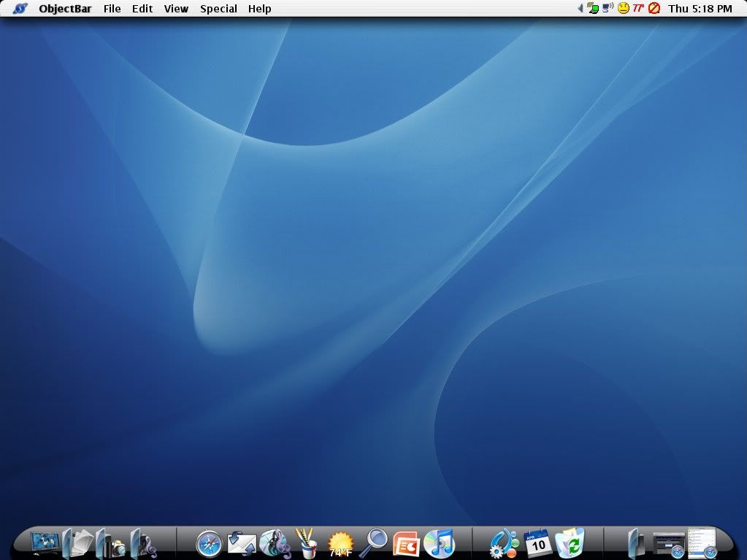Click the wireless computer signal tray icon
The image size is (747, 560).
pos(608,7)
